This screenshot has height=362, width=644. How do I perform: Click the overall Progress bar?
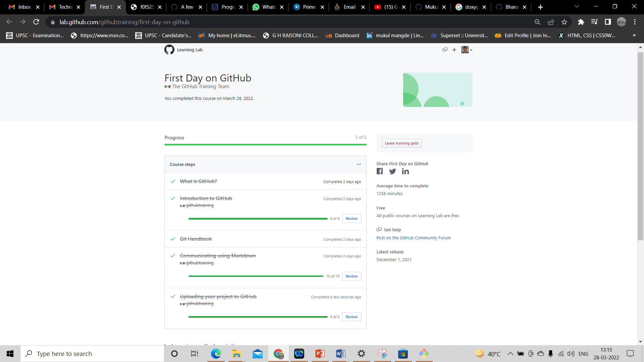(x=265, y=144)
